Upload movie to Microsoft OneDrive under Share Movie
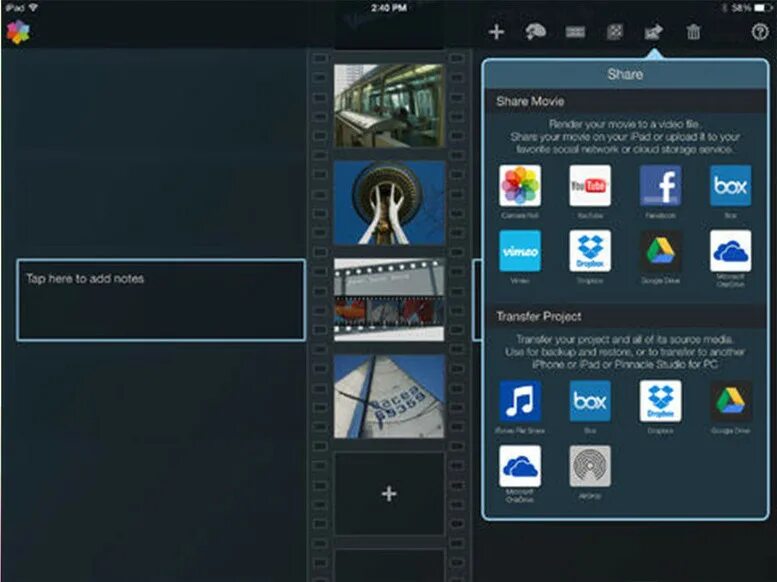This screenshot has height=582, width=777. [x=730, y=251]
